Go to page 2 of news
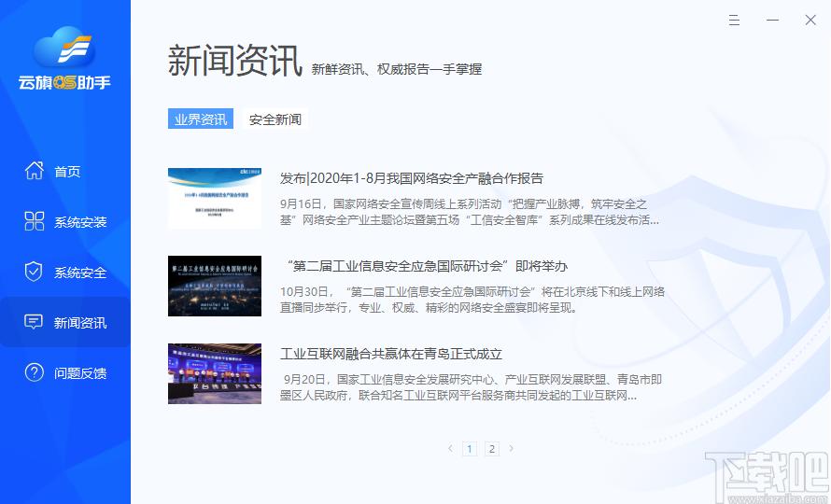This screenshot has width=831, height=504. click(x=492, y=449)
